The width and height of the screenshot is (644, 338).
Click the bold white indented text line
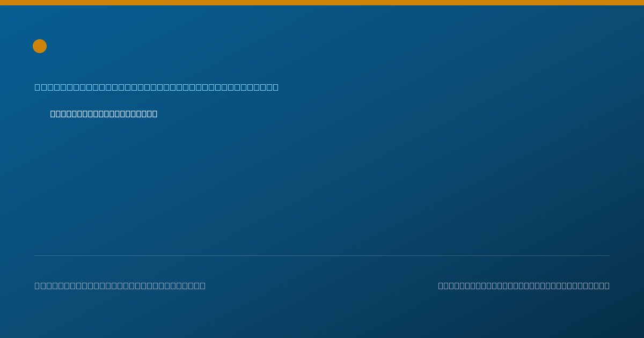pos(104,114)
